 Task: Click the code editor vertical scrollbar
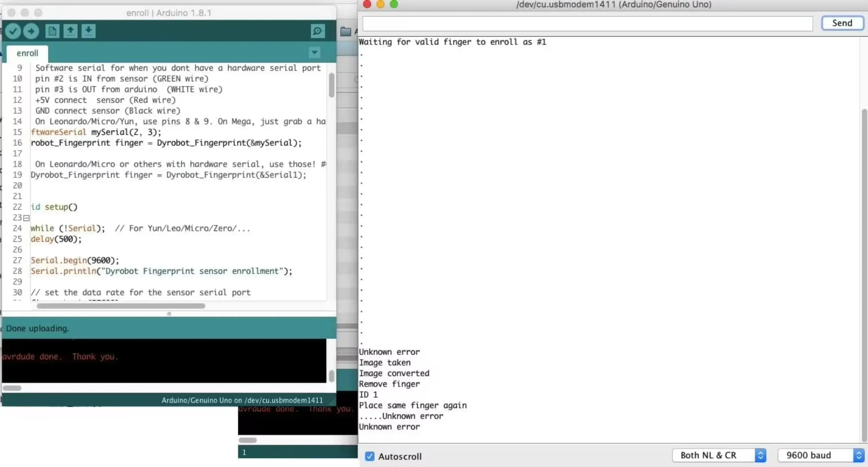point(332,85)
